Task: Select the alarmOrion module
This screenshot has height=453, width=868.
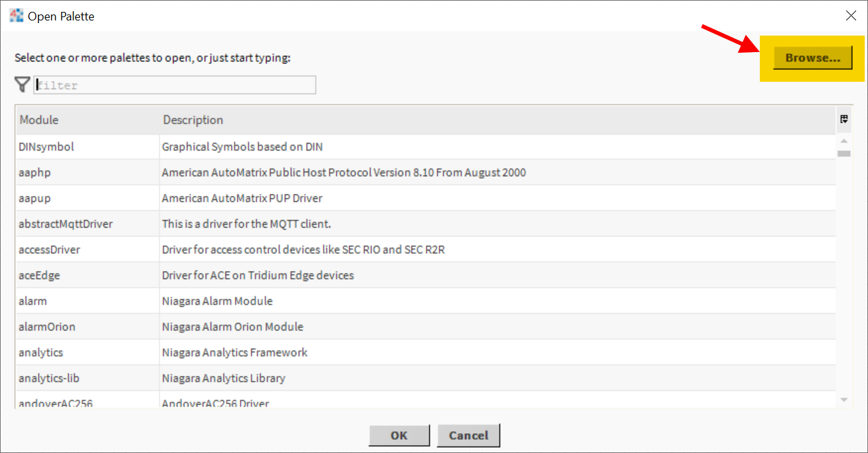Action: [x=47, y=327]
